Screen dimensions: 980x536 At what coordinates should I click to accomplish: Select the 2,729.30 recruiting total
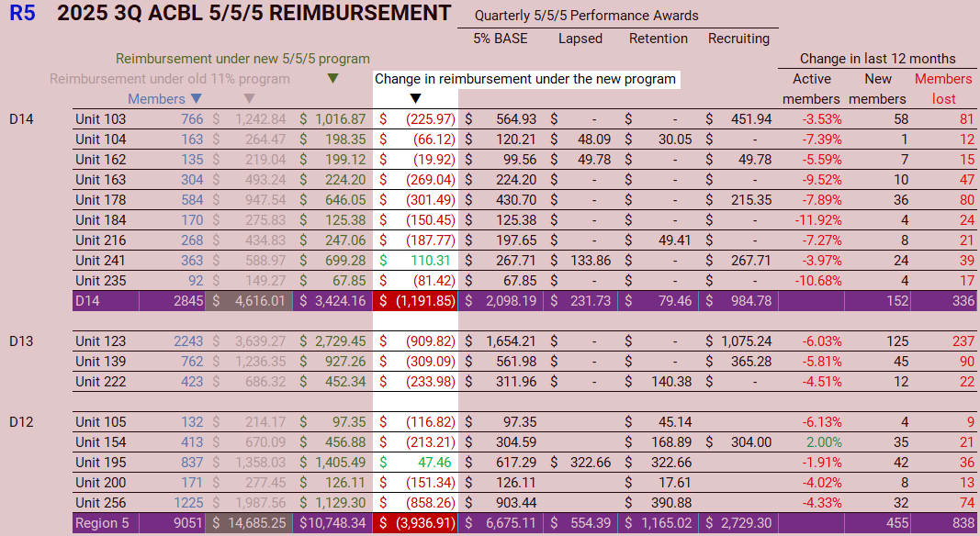746,523
